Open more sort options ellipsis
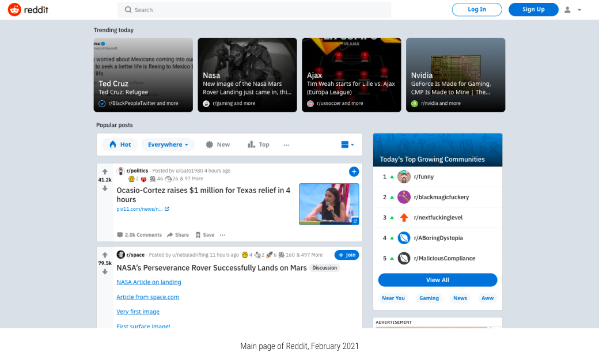 (x=286, y=145)
